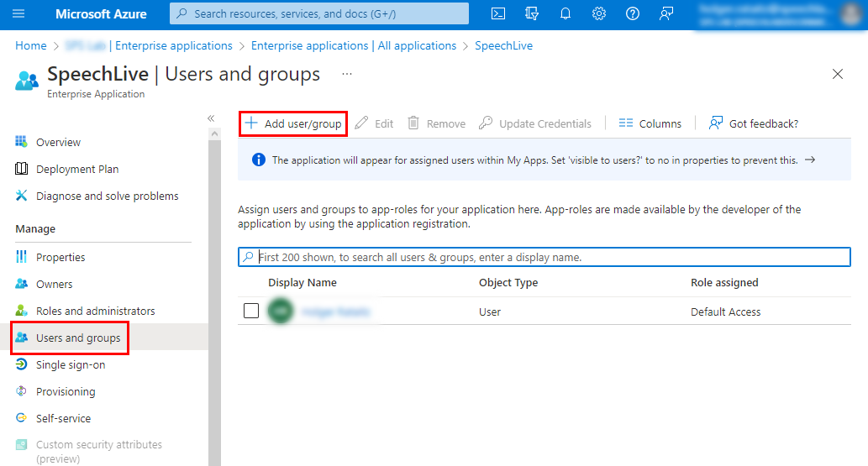Open the Help question mark icon
This screenshot has width=868, height=466.
pyautogui.click(x=632, y=13)
